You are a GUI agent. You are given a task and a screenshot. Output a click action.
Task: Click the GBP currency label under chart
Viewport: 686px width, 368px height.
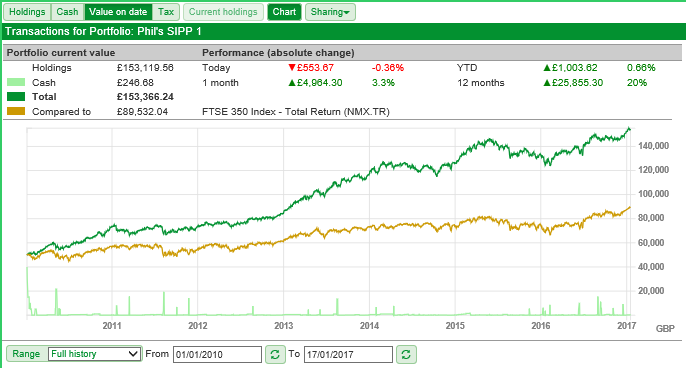pos(665,329)
